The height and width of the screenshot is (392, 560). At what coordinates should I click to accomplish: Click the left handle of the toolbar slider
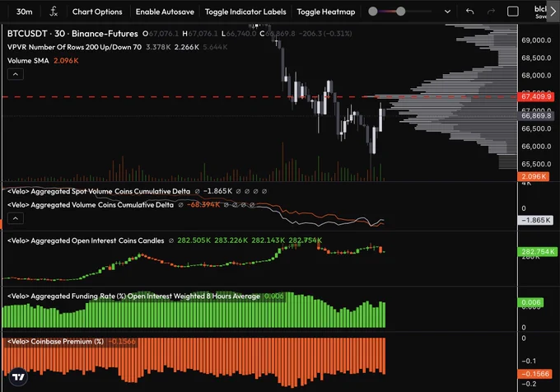click(373, 12)
